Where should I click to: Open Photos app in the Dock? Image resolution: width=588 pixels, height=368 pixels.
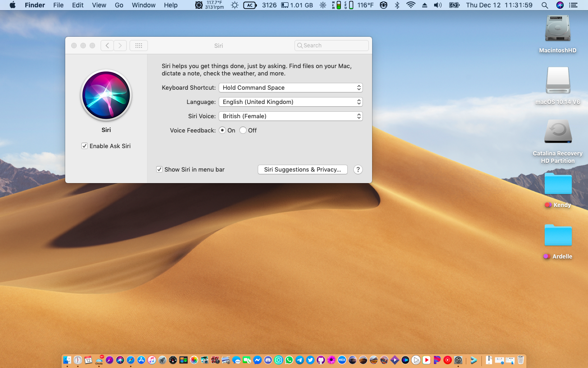pyautogui.click(x=194, y=360)
